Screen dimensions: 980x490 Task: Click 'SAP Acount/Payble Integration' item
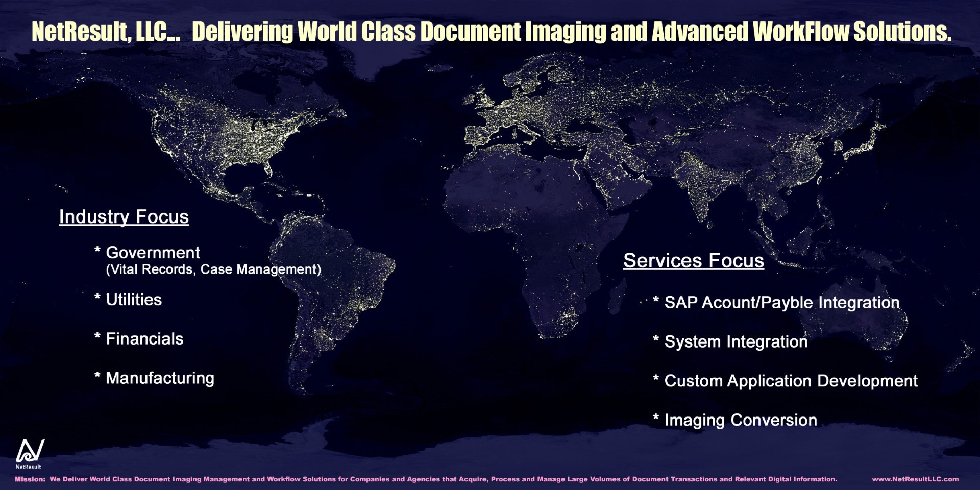point(782,303)
